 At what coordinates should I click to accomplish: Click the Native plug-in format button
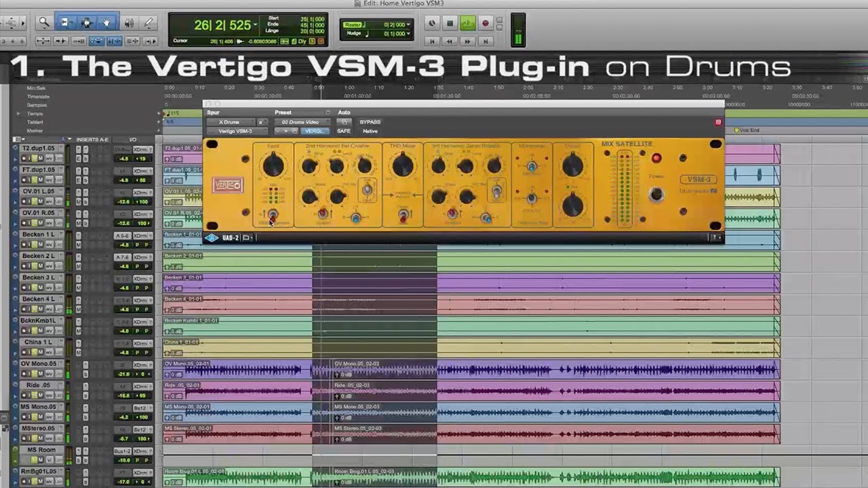click(370, 131)
